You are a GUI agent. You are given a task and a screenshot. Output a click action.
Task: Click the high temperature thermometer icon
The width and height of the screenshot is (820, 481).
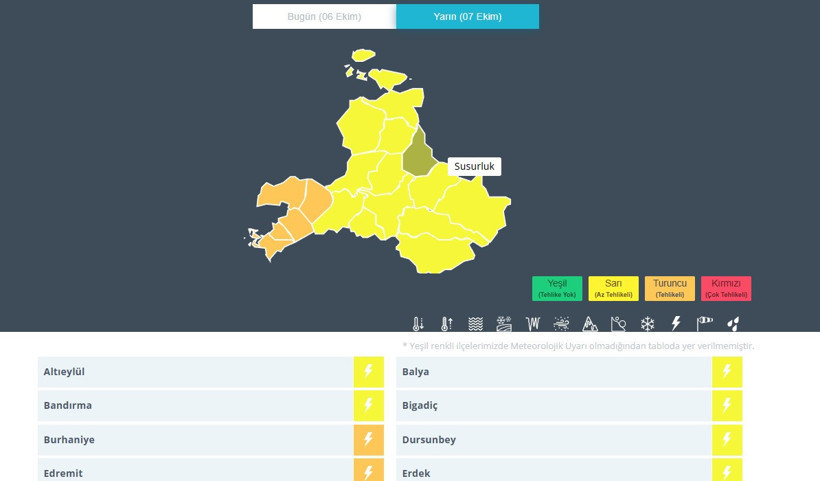pyautogui.click(x=447, y=324)
